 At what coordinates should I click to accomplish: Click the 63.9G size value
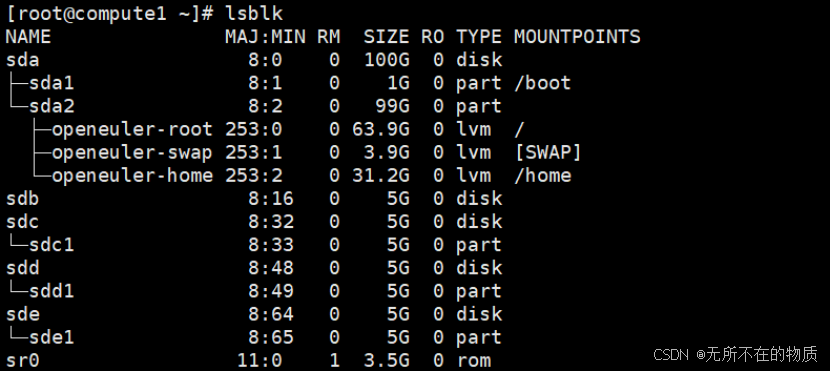[x=381, y=129]
